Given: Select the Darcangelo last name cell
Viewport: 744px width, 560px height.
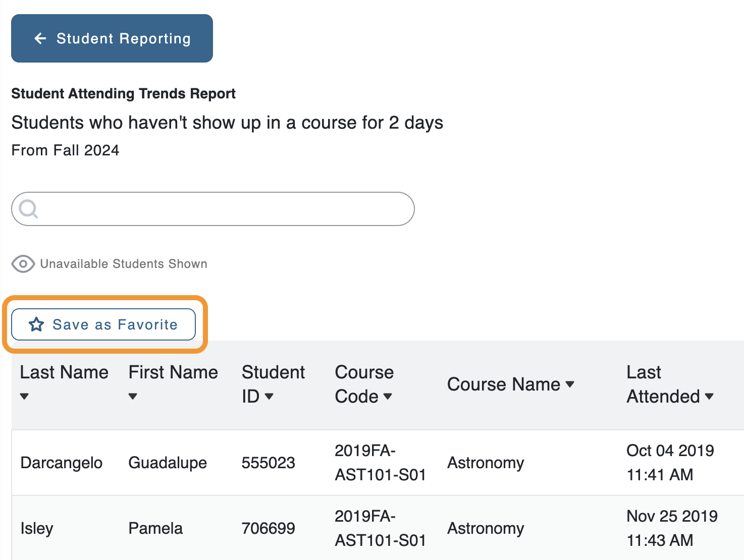Looking at the screenshot, I should 62,463.
